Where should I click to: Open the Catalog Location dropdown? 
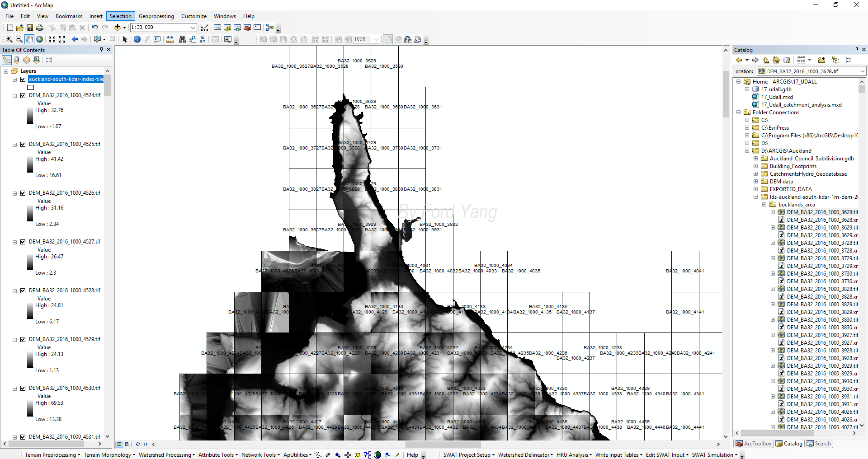[862, 71]
